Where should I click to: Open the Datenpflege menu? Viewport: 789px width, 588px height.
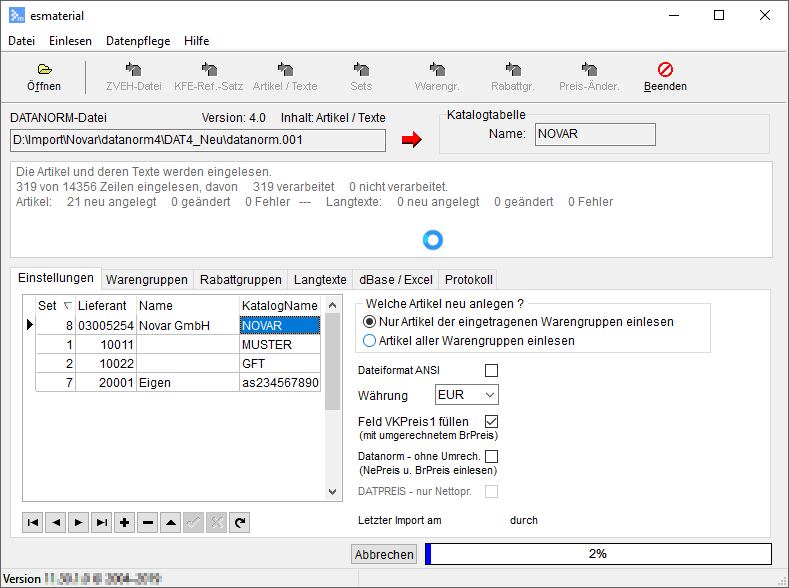pyautogui.click(x=138, y=41)
